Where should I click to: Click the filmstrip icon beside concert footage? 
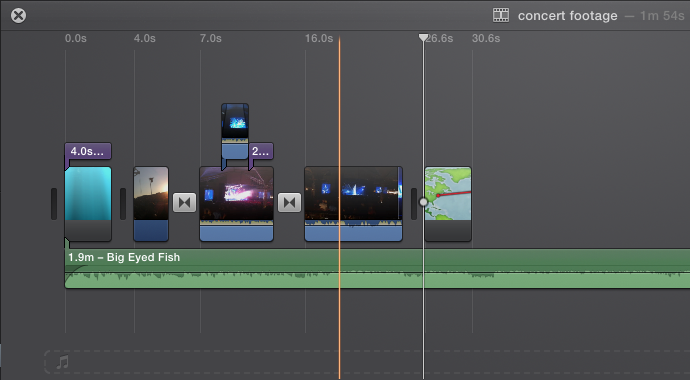point(501,15)
